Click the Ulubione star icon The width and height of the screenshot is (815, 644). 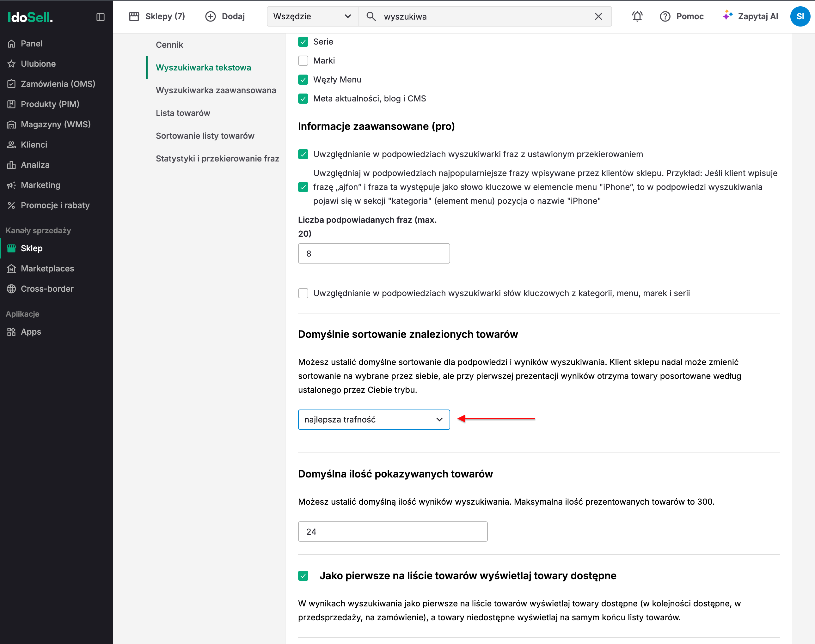(x=11, y=64)
